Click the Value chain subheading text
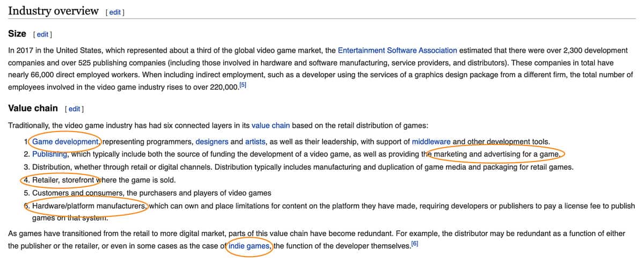 coord(33,108)
